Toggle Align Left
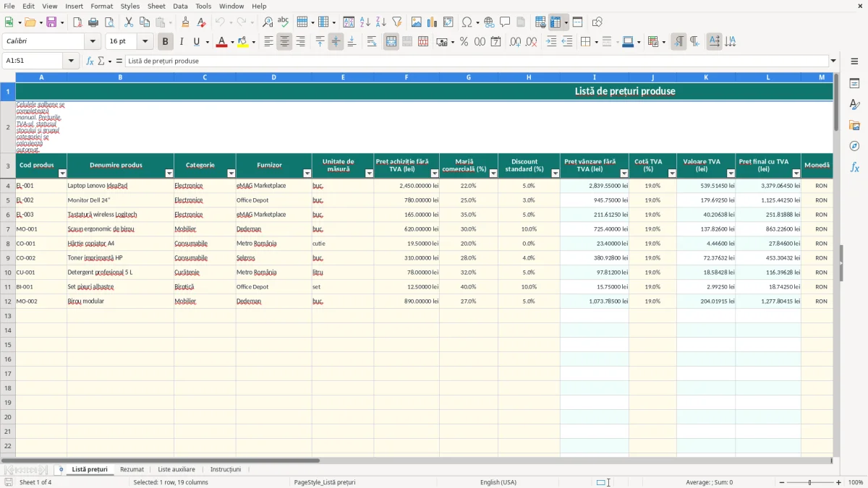 [268, 42]
